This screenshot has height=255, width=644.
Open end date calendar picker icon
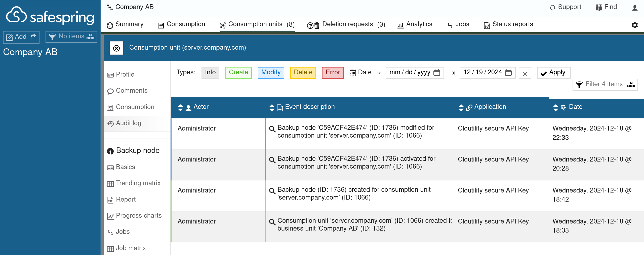tap(508, 73)
